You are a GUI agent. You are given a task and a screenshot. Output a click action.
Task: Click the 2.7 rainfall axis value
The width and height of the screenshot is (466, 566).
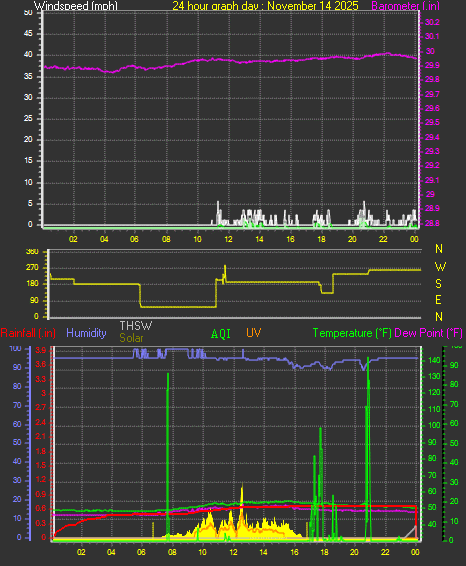tap(41, 408)
